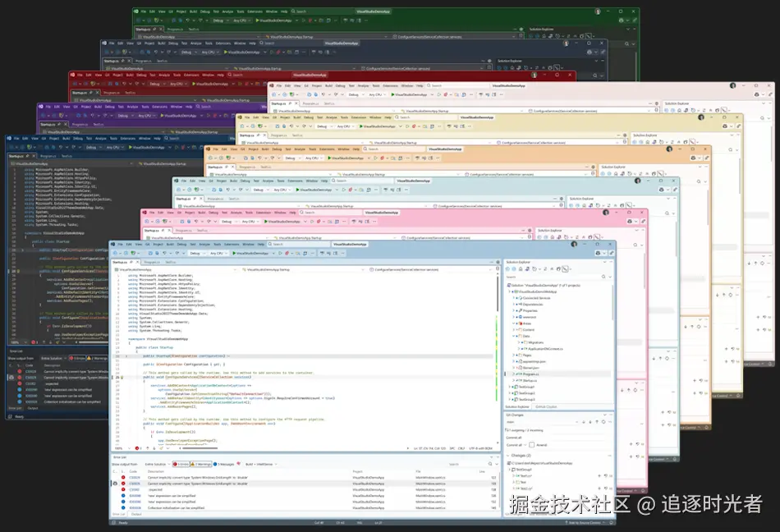Select the 'Collection initialization can be simplified' row, light-blue

click(304, 507)
